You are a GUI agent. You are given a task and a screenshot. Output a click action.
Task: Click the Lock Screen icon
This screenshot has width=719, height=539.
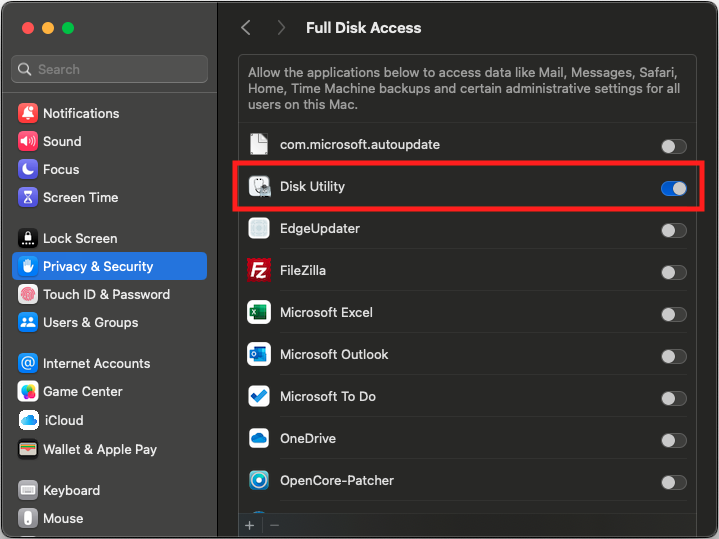tap(28, 239)
